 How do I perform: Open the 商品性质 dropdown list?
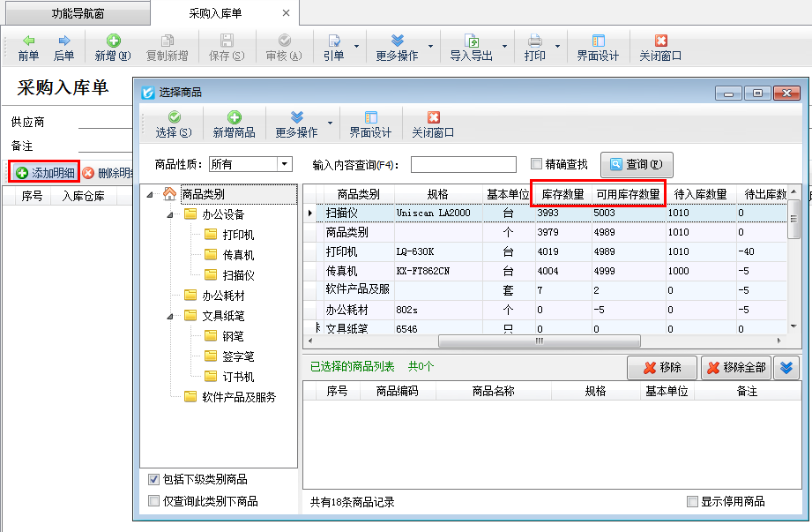(284, 164)
